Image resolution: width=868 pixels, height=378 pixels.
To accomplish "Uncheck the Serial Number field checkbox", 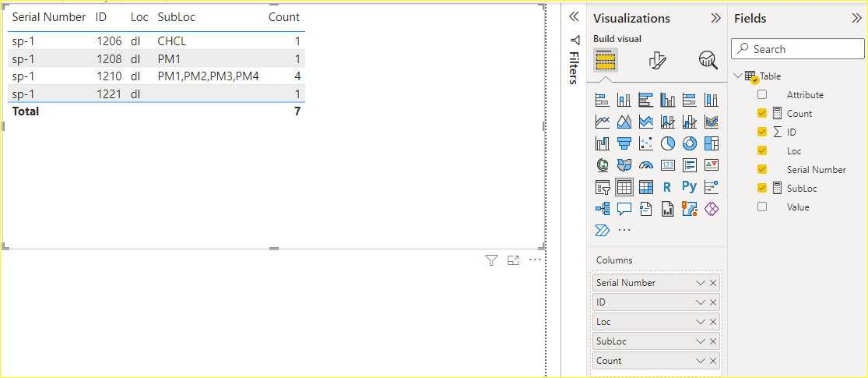I will [762, 170].
